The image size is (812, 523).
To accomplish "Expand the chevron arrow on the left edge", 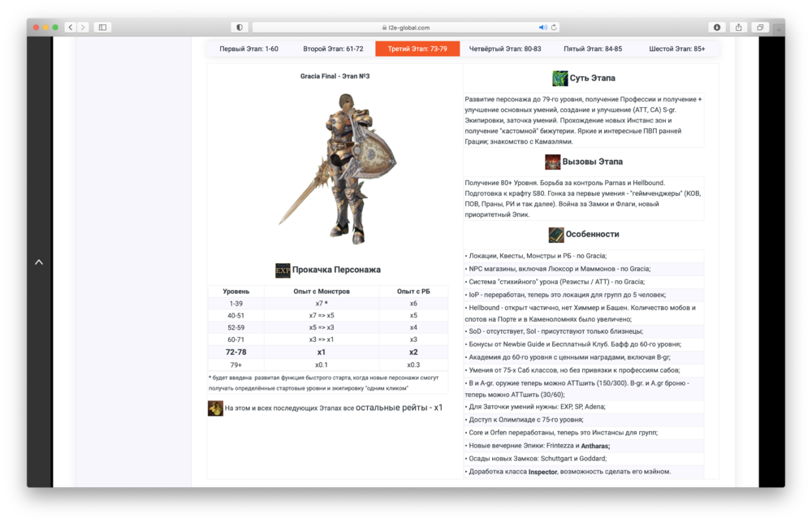I will pyautogui.click(x=39, y=261).
